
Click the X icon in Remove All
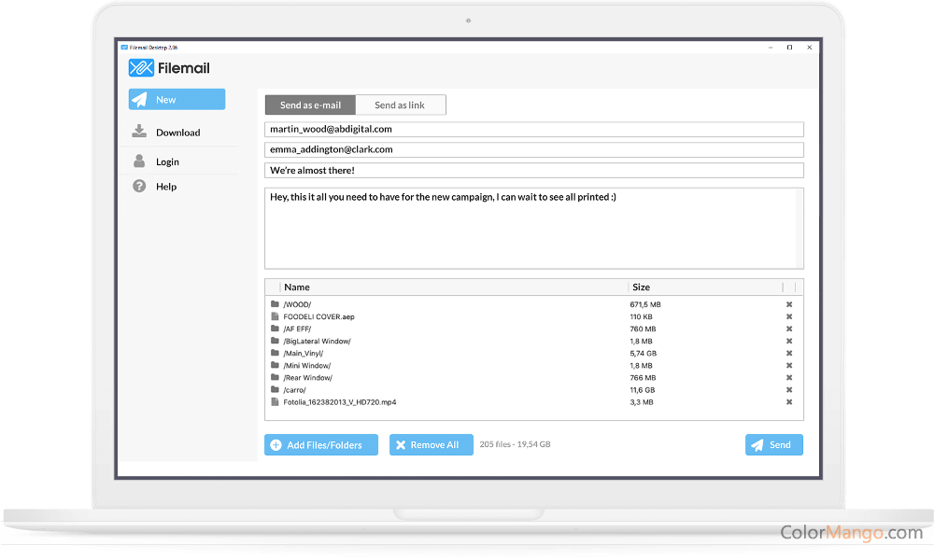401,444
